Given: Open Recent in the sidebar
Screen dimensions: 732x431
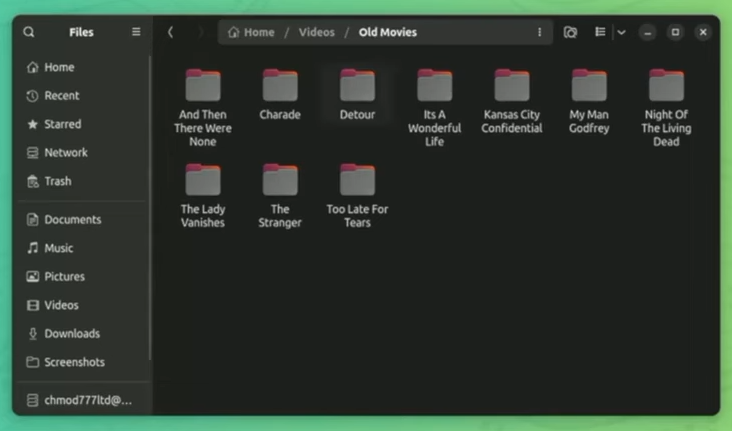Looking at the screenshot, I should click(x=82, y=96).
